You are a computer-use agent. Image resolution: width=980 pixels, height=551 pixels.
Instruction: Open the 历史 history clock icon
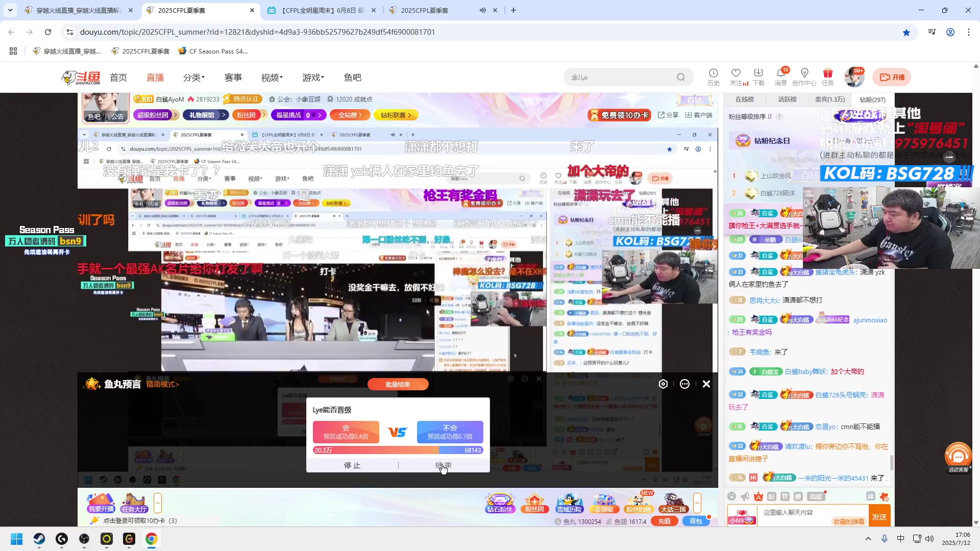pyautogui.click(x=713, y=77)
